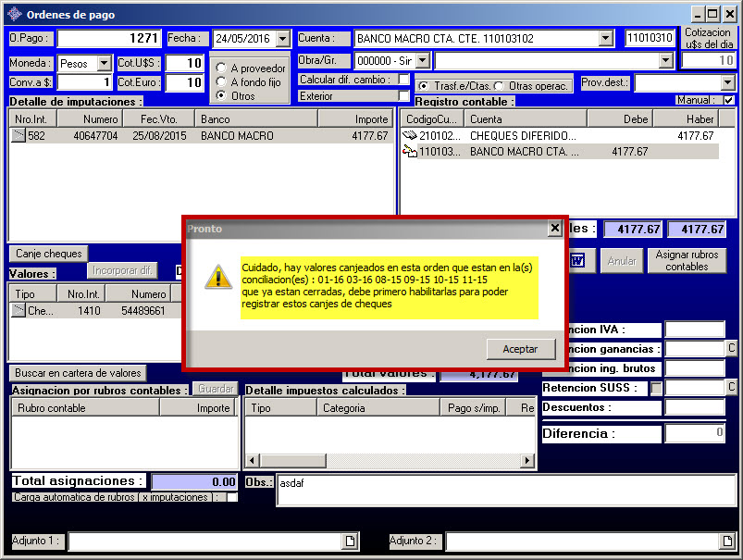This screenshot has width=743, height=560.
Task: Click the application icon in the title bar
Action: click(x=14, y=14)
